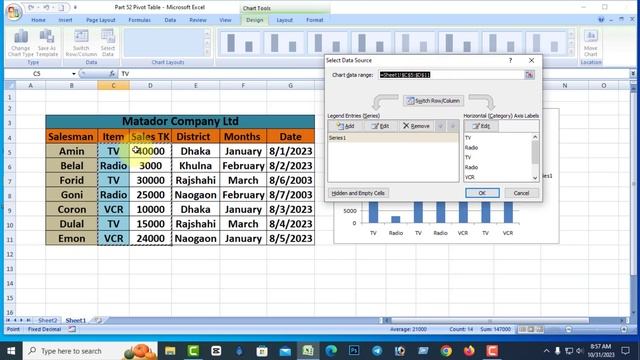Viewport: 640px width, 360px height.
Task: Switch to the Insert ribbon tab
Action: (x=65, y=20)
